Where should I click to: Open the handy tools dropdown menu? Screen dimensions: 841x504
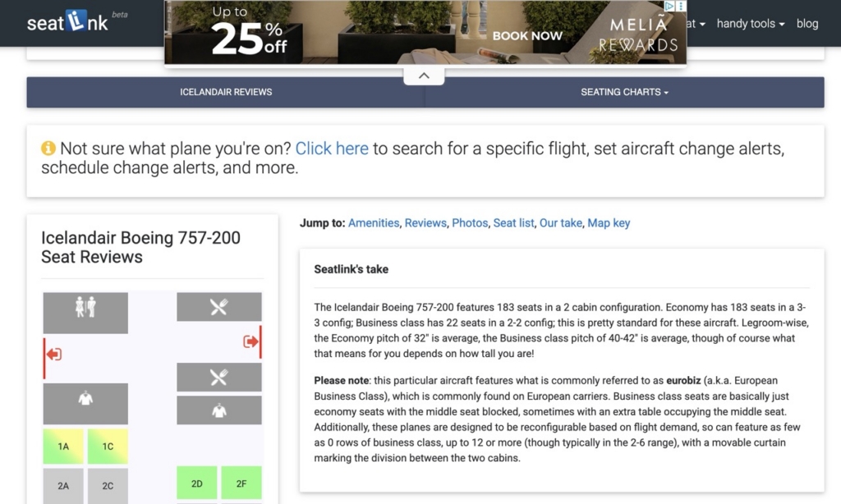751,24
